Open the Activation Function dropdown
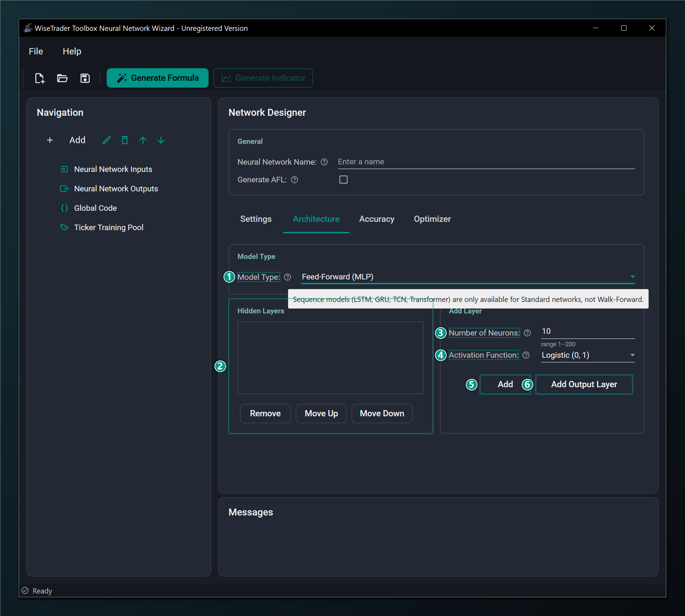Screen dimensions: 685x616 (588, 355)
